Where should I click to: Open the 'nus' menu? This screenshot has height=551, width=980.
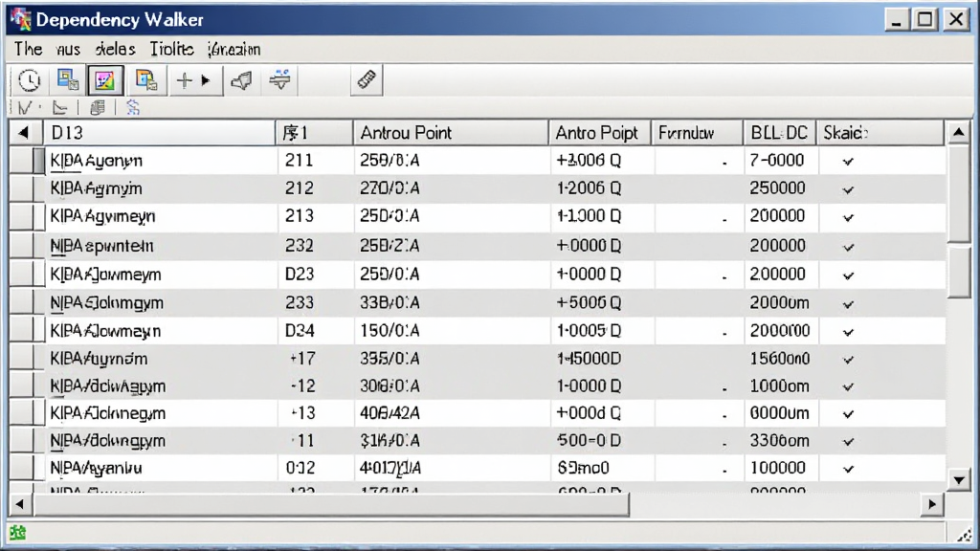68,50
